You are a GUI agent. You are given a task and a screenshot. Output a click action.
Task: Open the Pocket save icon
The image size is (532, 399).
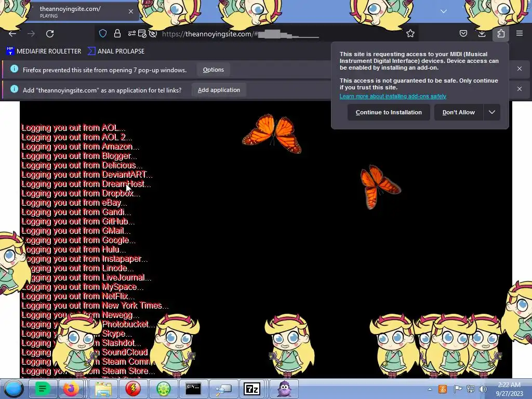(x=463, y=33)
